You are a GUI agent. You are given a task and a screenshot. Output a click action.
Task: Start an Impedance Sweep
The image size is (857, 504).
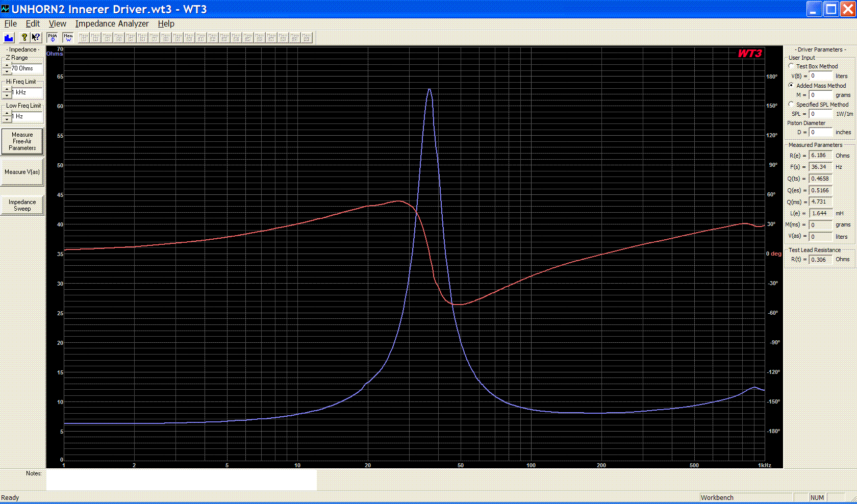[x=22, y=205]
